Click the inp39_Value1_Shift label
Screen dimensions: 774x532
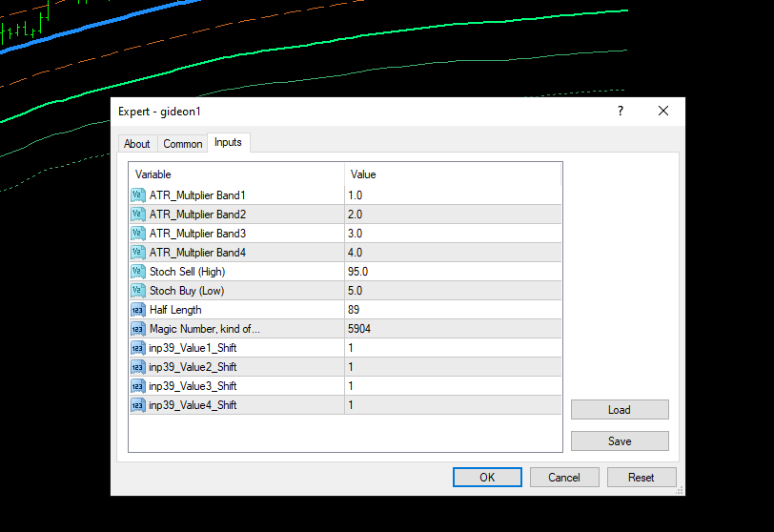193,348
